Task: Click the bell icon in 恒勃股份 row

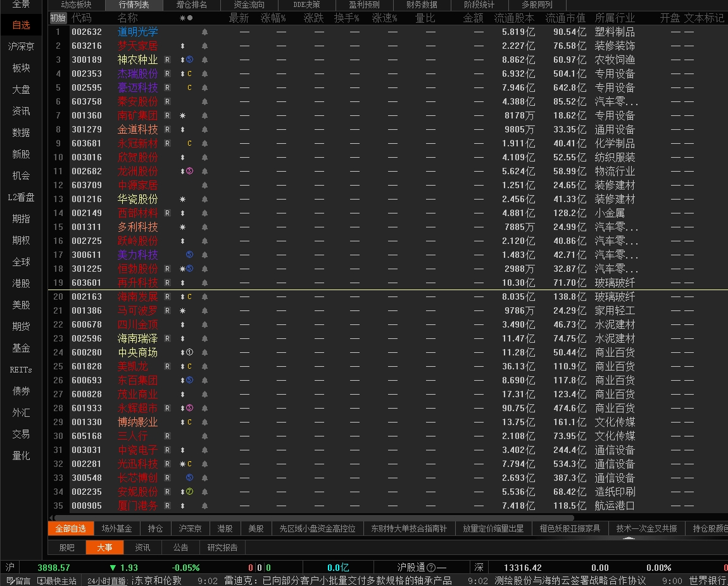Action: (x=204, y=269)
